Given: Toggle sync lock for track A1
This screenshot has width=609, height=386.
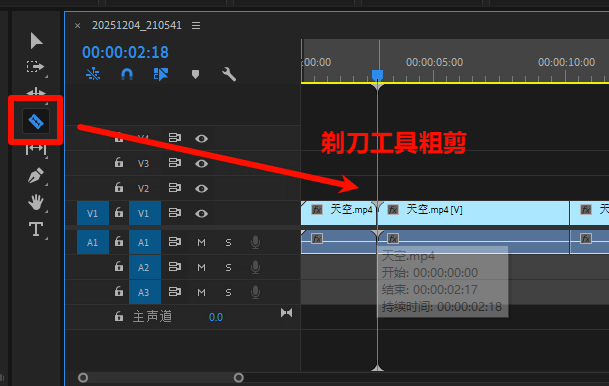Looking at the screenshot, I should coord(174,242).
